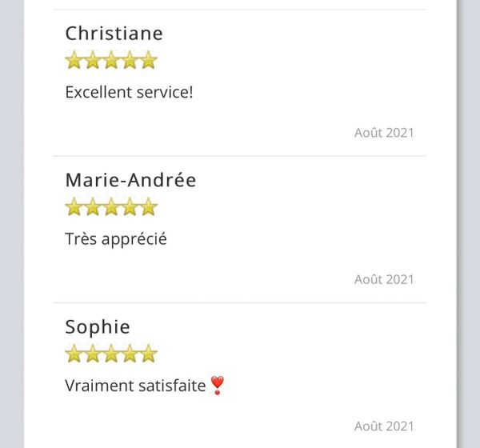The width and height of the screenshot is (480, 448).
Task: Select the last star under Marie-Andrée
Action: point(148,207)
